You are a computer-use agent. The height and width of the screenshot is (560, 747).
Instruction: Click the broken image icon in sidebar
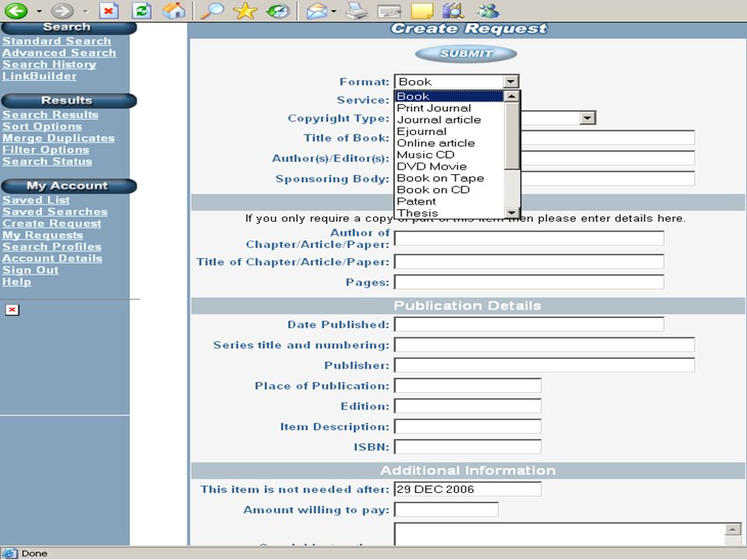coord(12,310)
